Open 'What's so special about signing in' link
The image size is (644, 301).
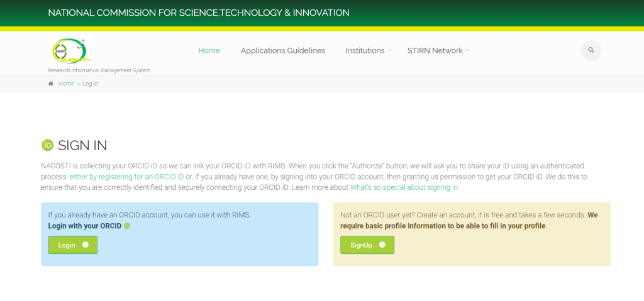click(404, 188)
